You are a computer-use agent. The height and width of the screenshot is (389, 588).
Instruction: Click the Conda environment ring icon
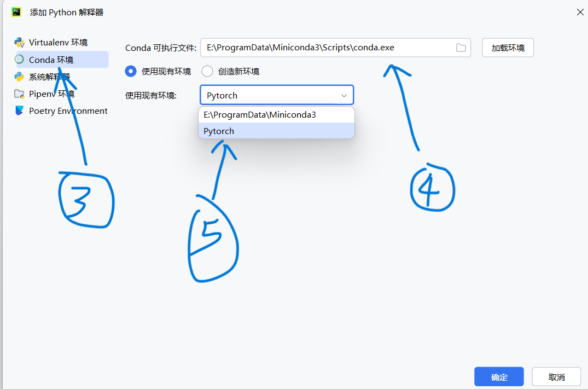19,60
